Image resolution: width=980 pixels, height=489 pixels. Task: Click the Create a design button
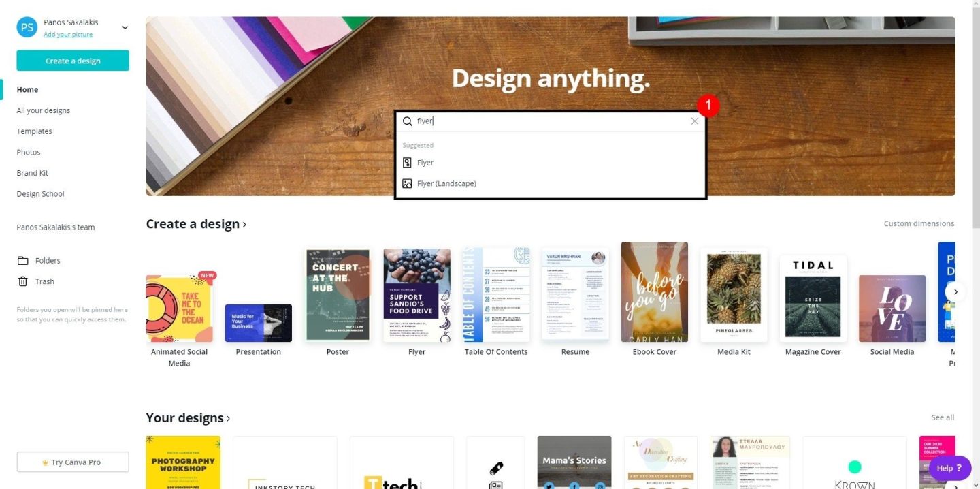(73, 61)
